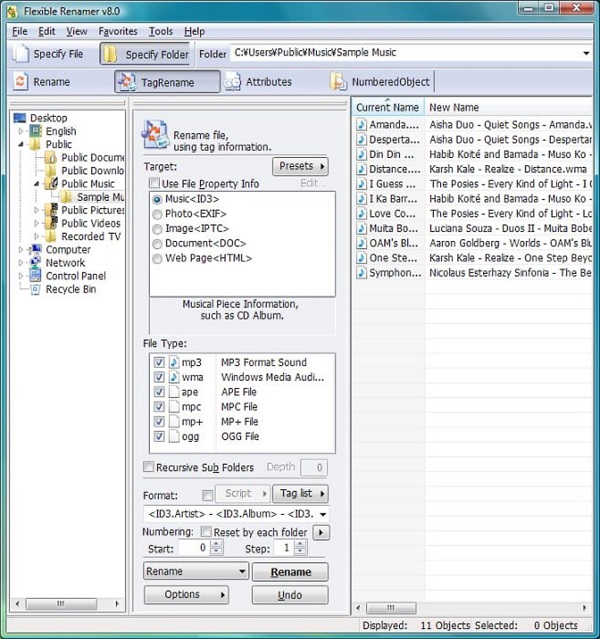Enable Recursive Sub Folders checkbox
Screen dimensions: 600x639
(x=149, y=467)
